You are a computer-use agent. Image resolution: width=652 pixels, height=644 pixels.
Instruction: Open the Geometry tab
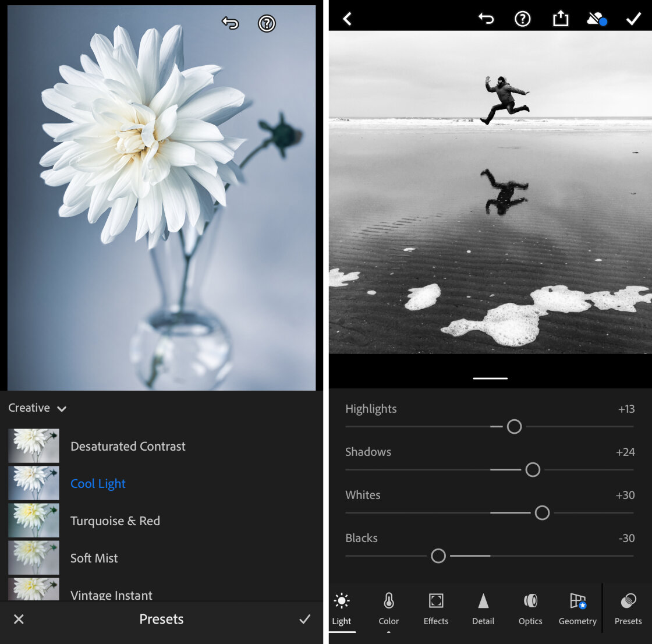click(x=577, y=609)
